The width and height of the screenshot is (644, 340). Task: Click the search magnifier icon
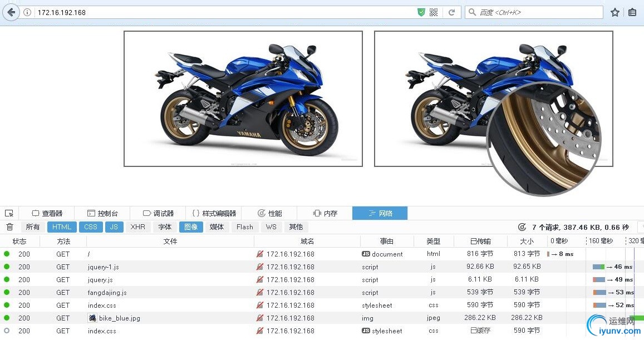[473, 12]
